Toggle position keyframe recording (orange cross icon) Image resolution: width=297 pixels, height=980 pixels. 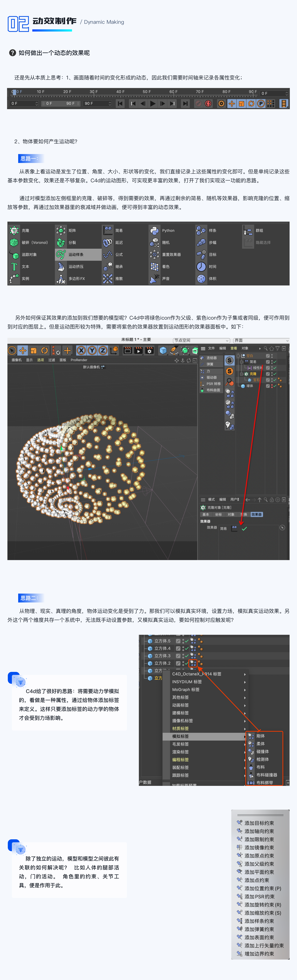(232, 104)
